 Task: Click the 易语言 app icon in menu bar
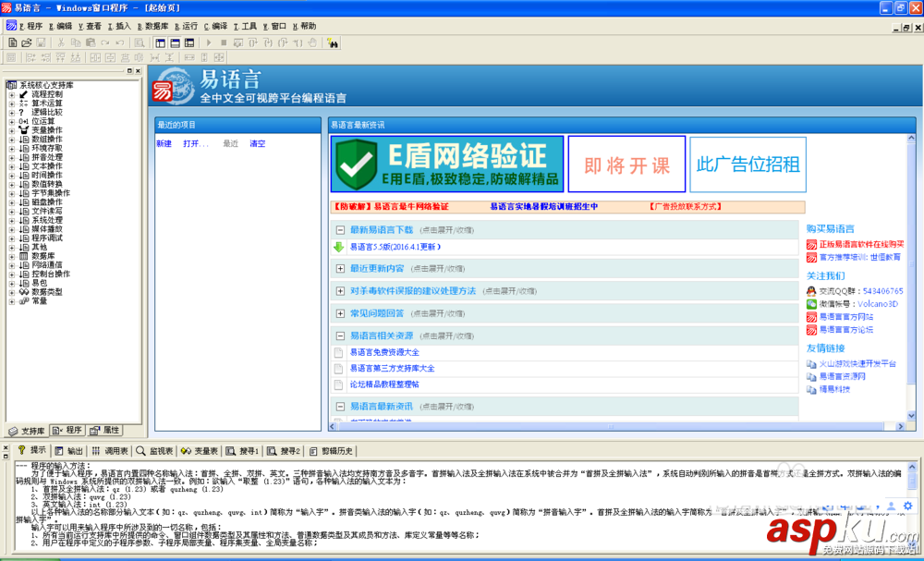11,26
